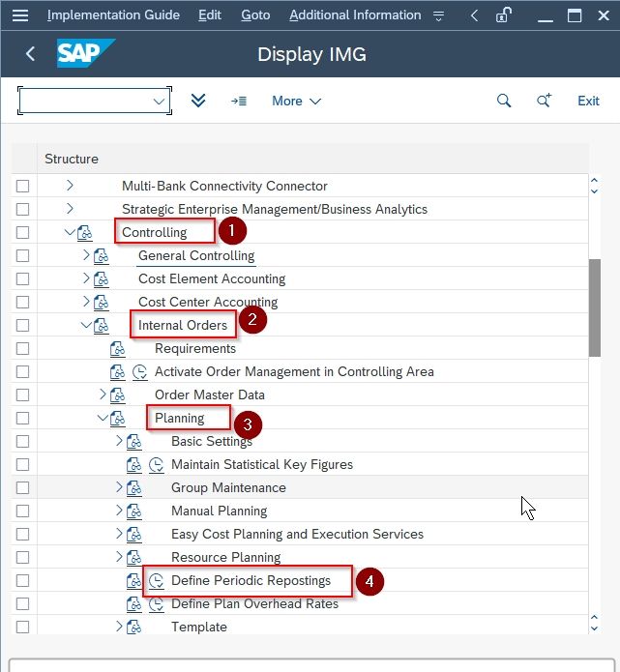This screenshot has height=672, width=620.
Task: Select the Define Periodic Repostings row checkbox
Action: point(22,581)
